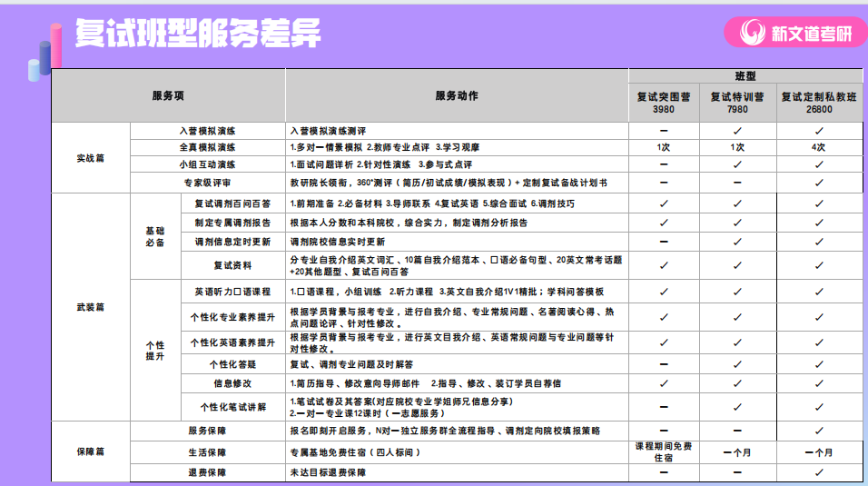The height and width of the screenshot is (486, 868).
Task: Click the 课程期间免费住宿 cell
Action: click(664, 451)
